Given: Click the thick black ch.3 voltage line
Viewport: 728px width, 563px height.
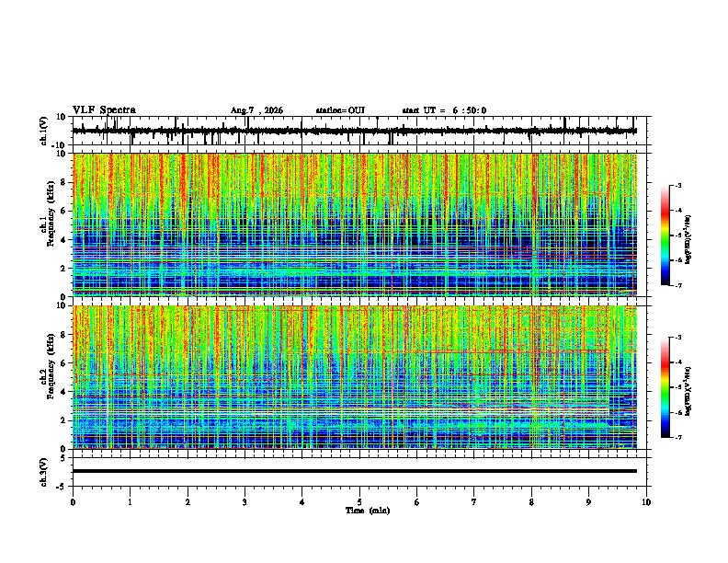Looking at the screenshot, I should [x=355, y=471].
